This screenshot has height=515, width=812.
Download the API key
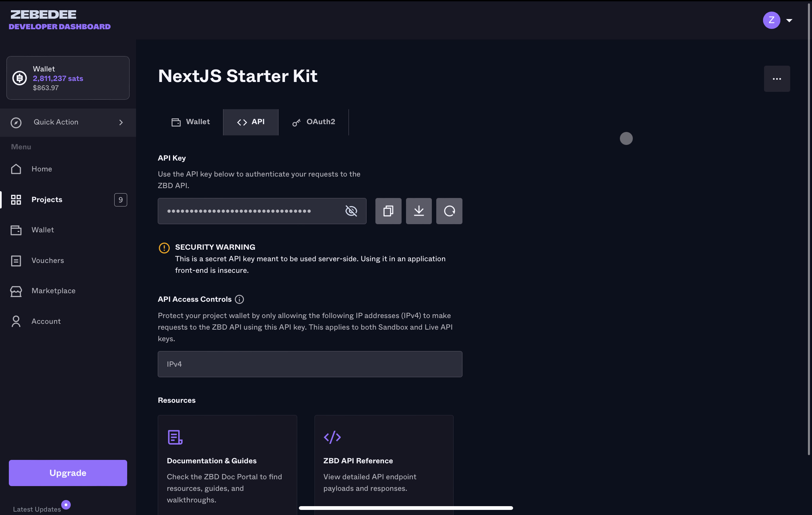[419, 211]
